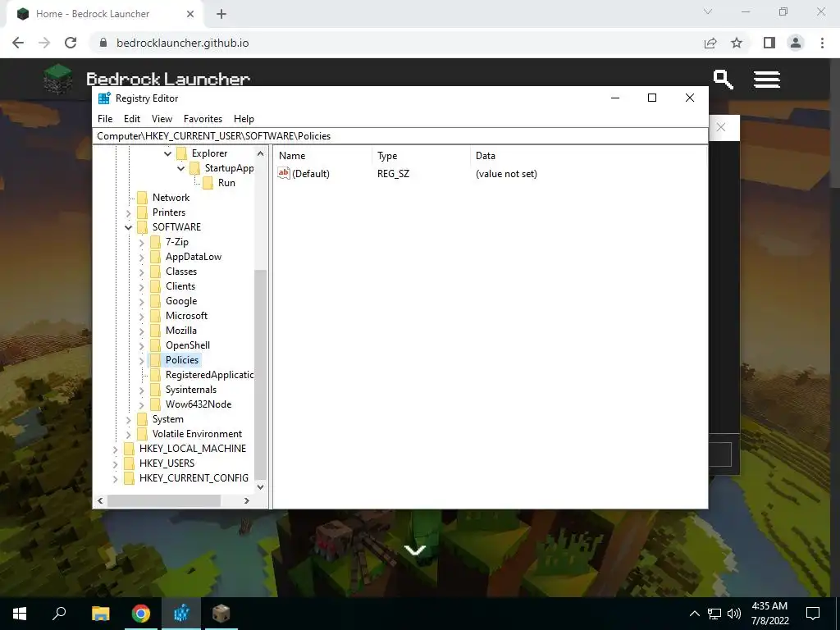Collapse the StartupApproved key
The height and width of the screenshot is (630, 840).
pyautogui.click(x=181, y=168)
